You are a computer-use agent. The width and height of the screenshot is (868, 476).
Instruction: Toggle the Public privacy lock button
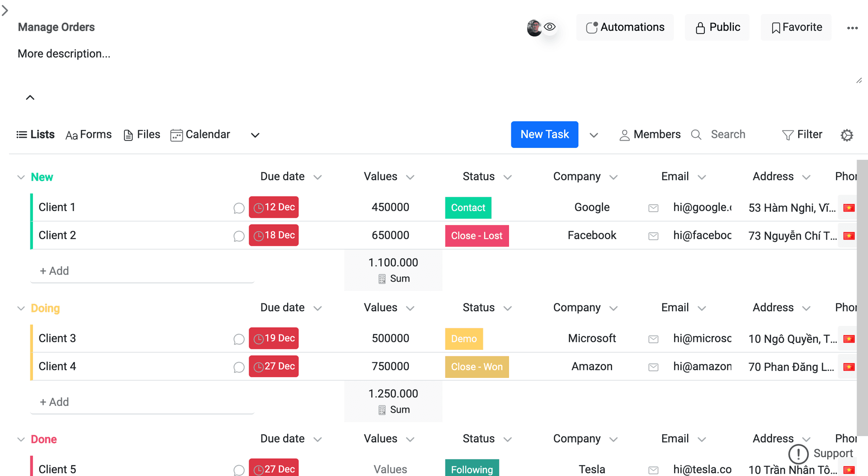point(717,28)
